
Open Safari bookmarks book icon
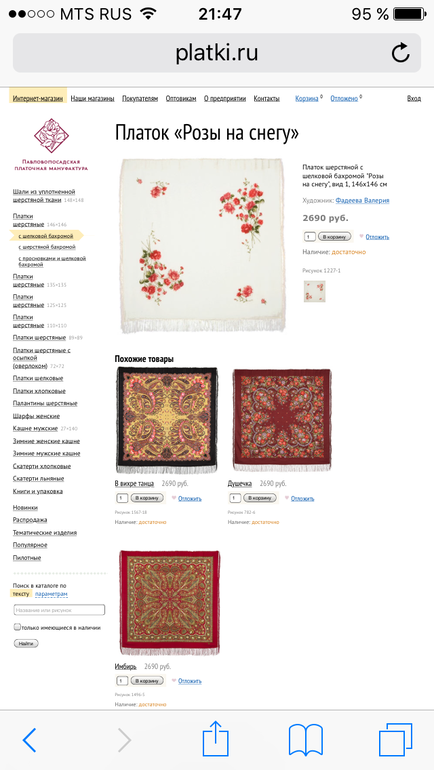305,740
